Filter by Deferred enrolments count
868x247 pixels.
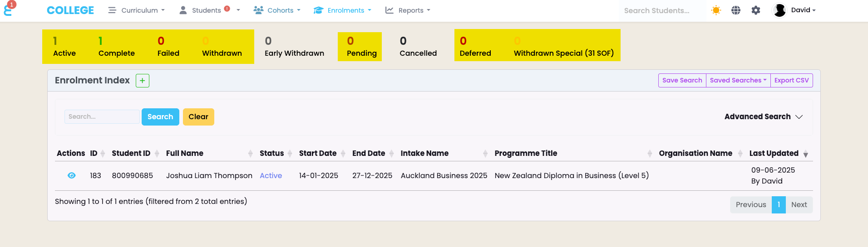tap(475, 47)
